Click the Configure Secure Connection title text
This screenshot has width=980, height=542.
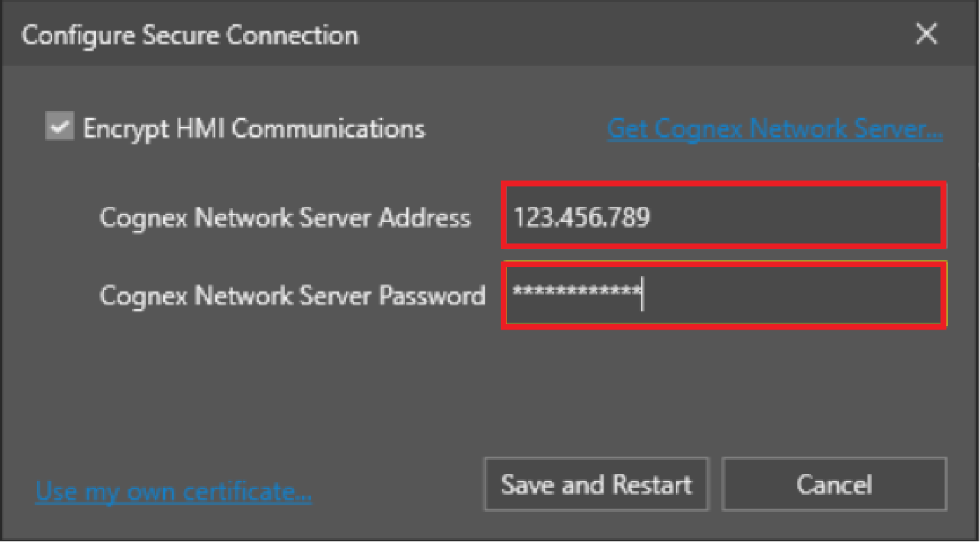[x=190, y=35]
